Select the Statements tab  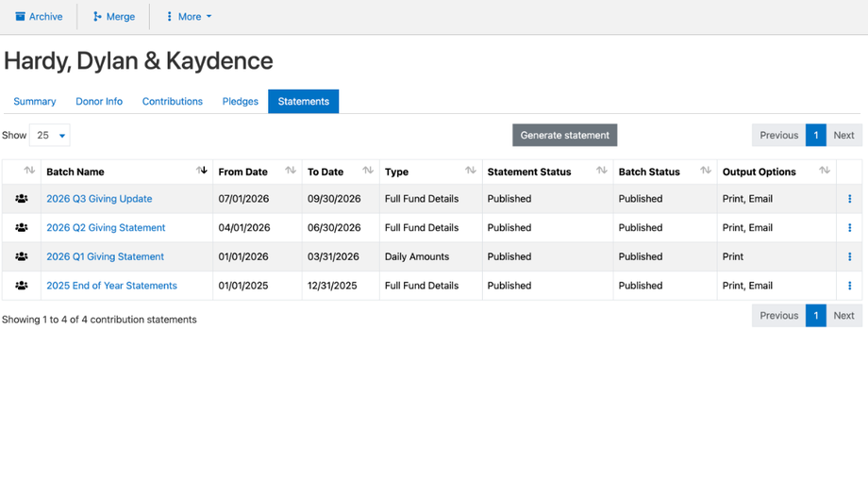(304, 101)
